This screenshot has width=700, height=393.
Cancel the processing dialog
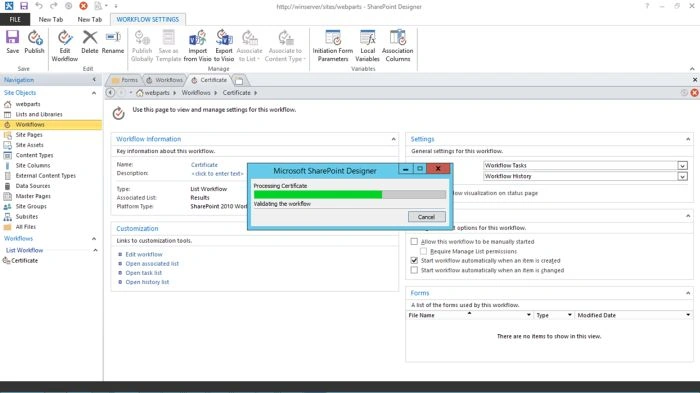[426, 217]
